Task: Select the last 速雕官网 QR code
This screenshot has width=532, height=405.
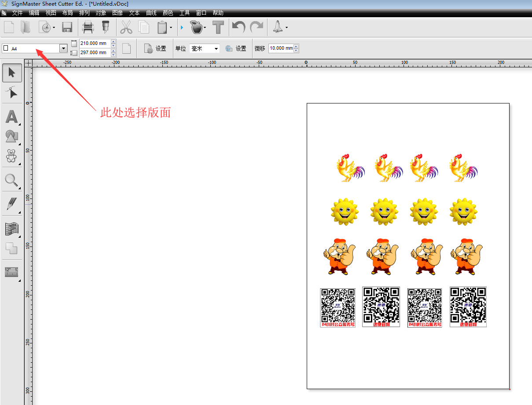Action: [x=468, y=307]
